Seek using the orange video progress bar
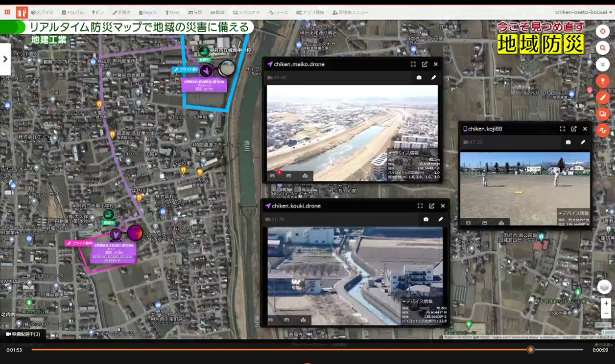Viewport: 615px width, 364px height. [x=307, y=350]
